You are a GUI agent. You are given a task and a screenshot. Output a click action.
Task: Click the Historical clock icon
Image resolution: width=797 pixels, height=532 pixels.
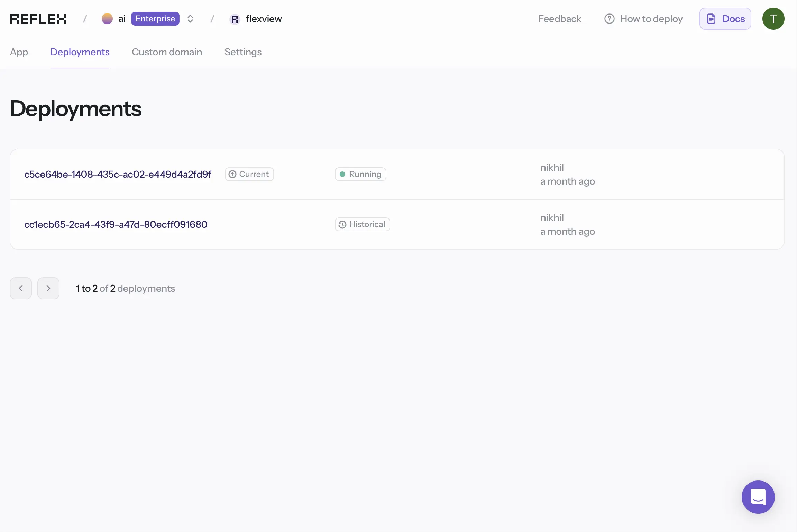pos(342,225)
